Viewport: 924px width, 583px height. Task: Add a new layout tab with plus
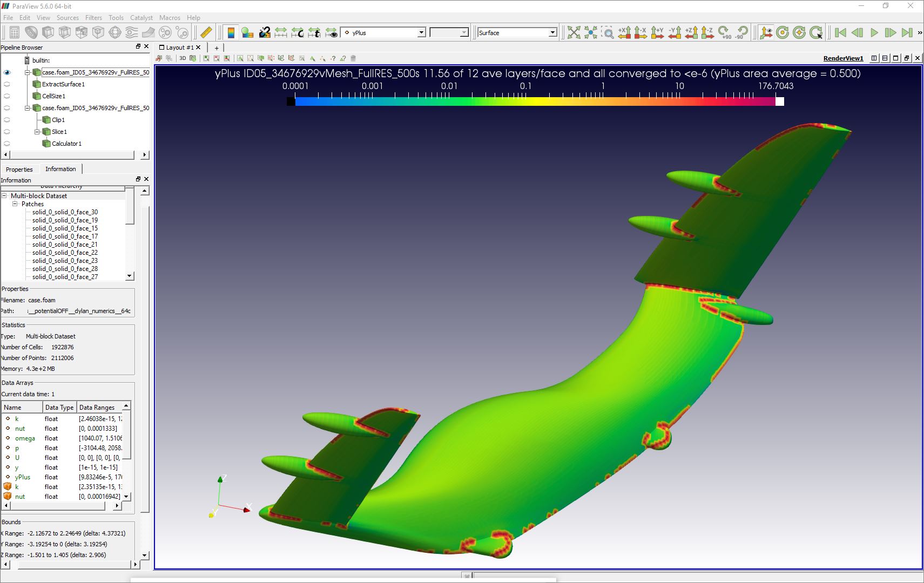[x=217, y=48]
